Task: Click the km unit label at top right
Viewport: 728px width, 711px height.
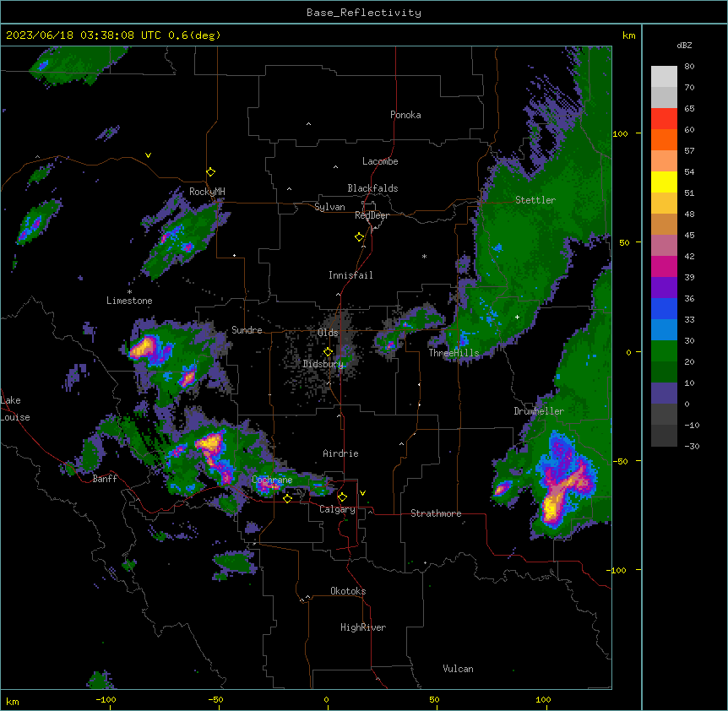Action: pos(629,35)
